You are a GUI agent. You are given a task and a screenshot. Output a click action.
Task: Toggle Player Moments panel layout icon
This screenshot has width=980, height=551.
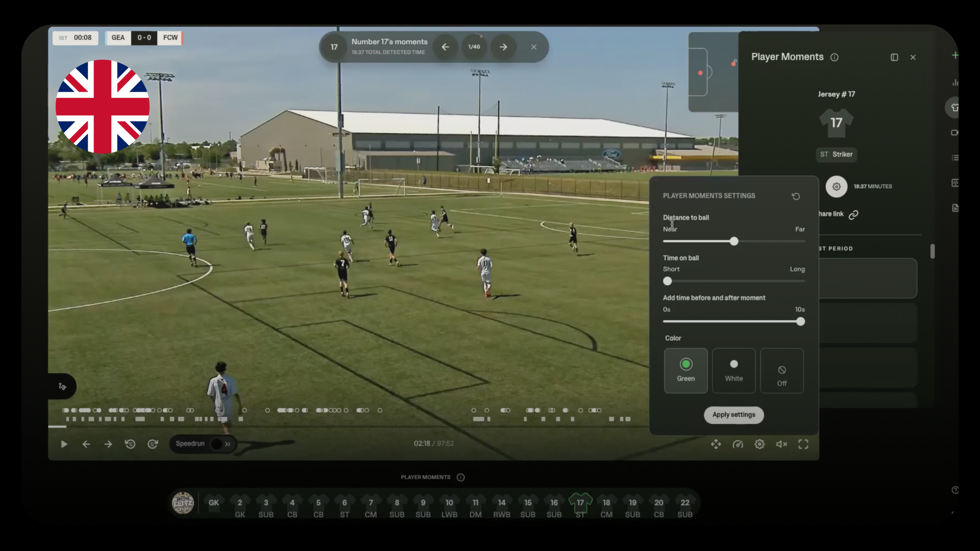click(894, 58)
